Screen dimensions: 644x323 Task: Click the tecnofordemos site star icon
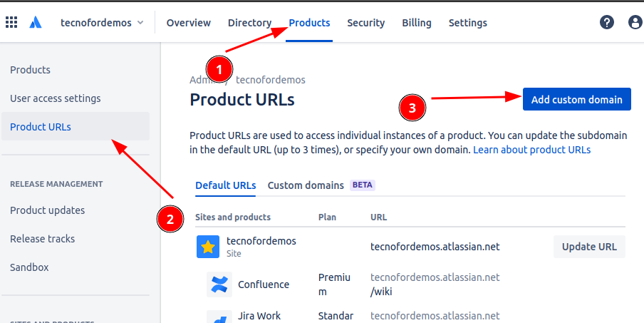point(208,247)
